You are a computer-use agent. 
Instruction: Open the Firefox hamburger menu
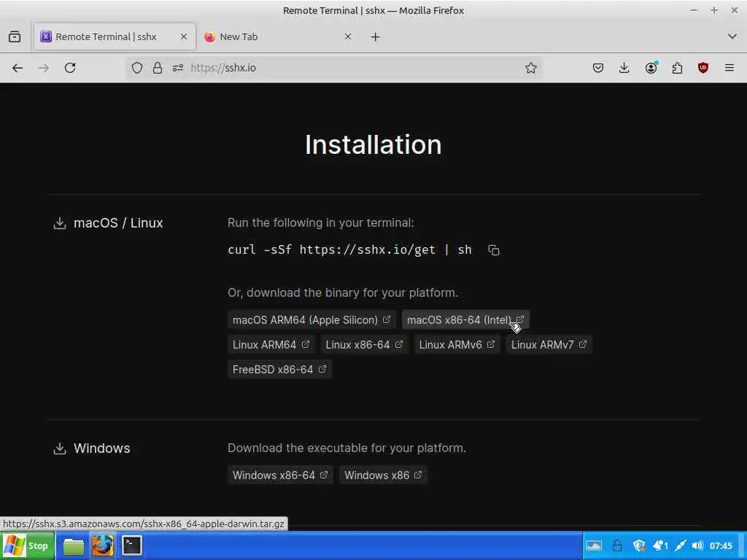[729, 68]
